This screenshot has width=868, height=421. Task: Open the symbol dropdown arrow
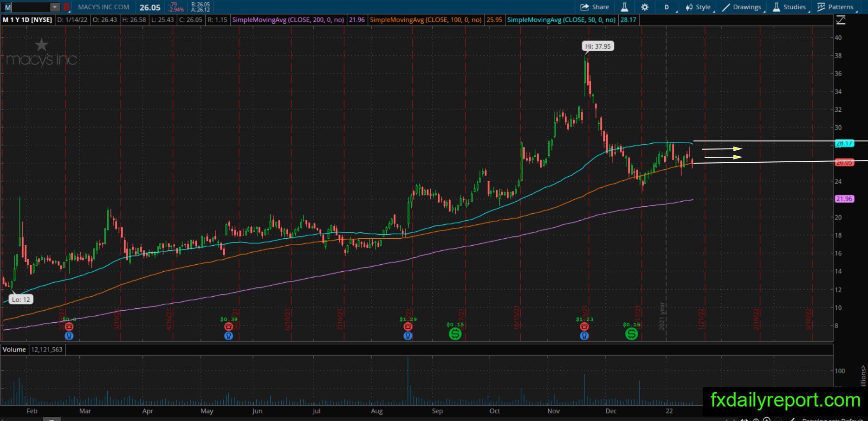(x=55, y=7)
